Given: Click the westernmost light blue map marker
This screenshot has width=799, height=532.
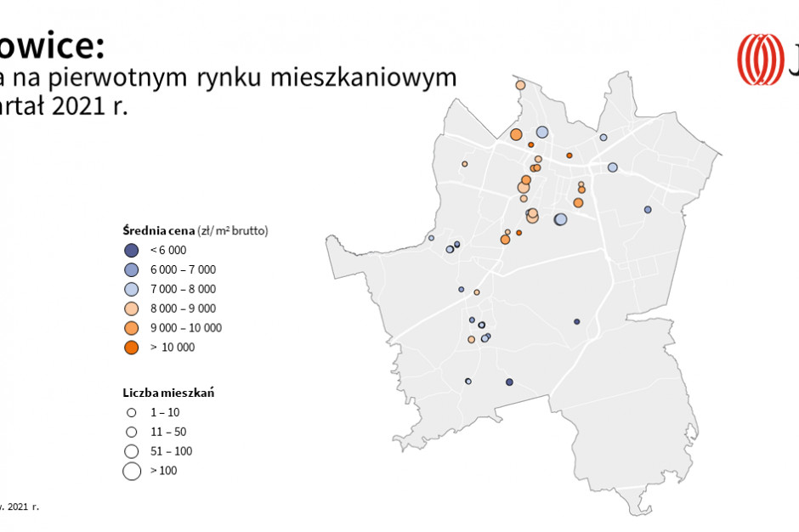Looking at the screenshot, I should 431,238.
